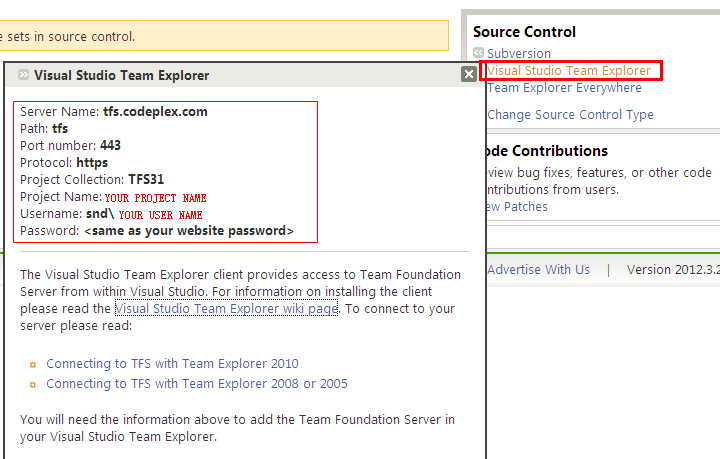
Task: Click the Username snd\ value
Action: [100, 214]
